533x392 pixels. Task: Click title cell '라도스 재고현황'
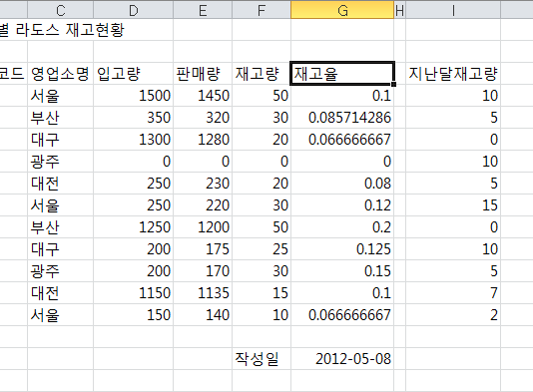click(70, 30)
